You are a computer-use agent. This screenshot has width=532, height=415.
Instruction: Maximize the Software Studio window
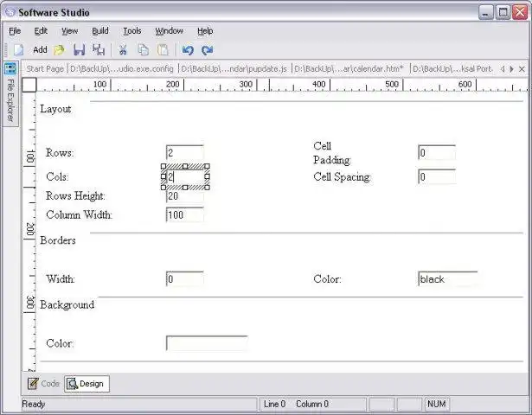point(503,13)
